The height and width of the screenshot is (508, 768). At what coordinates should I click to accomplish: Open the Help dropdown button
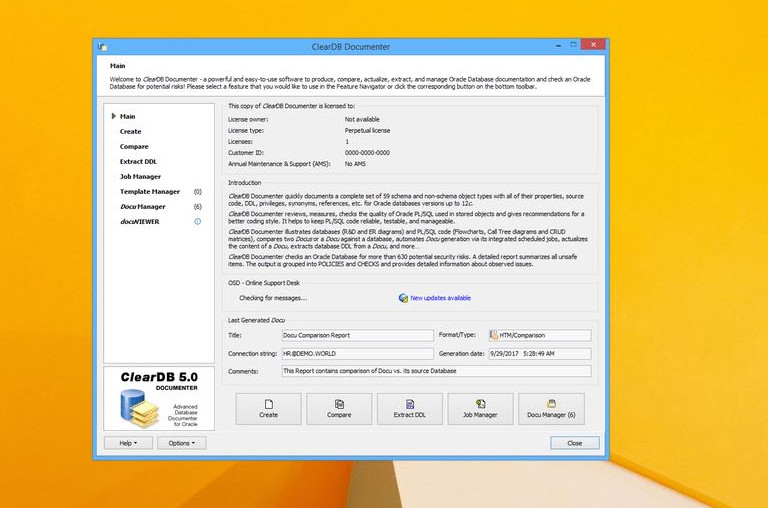click(x=128, y=443)
